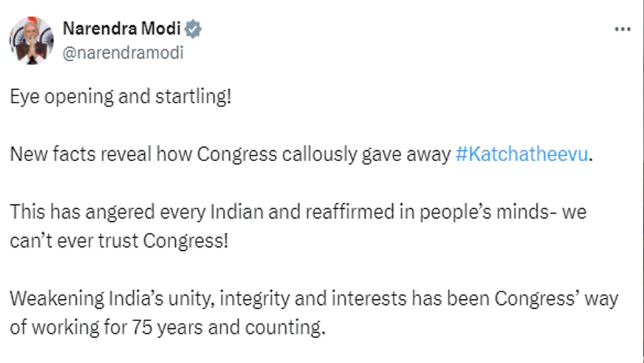This screenshot has width=644, height=363.
Task: Open the tweet's more options menu
Action: [622, 30]
